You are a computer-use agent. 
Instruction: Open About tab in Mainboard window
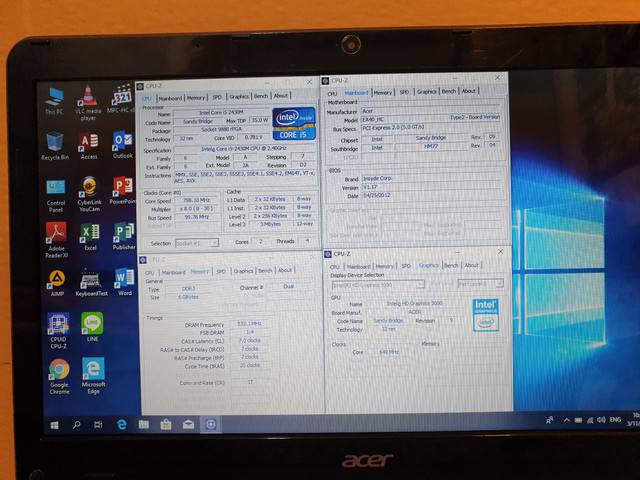(x=469, y=91)
